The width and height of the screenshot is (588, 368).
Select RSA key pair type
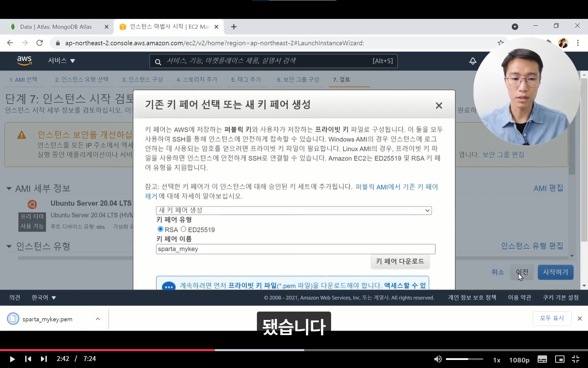160,229
